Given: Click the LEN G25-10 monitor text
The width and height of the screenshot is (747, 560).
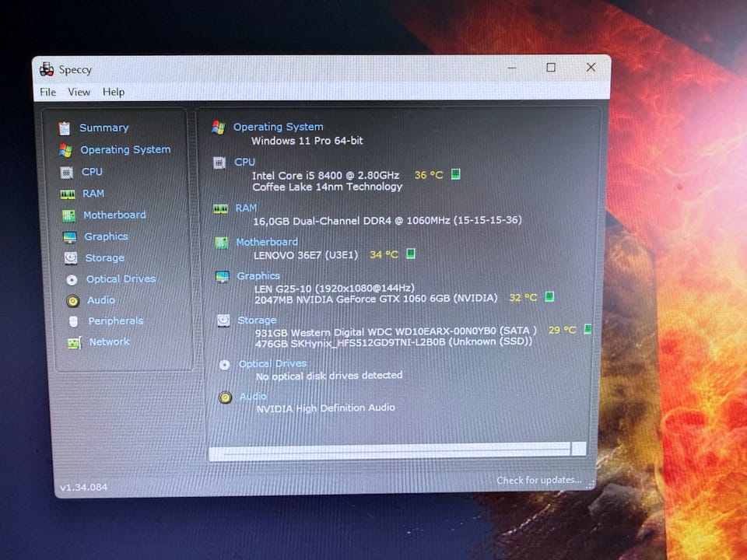Looking at the screenshot, I should click(x=334, y=288).
